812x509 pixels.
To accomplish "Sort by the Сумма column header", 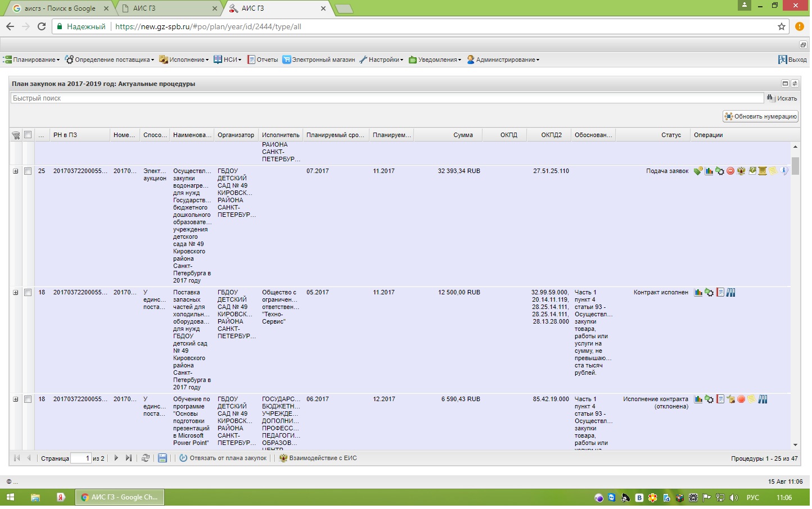I will [448, 135].
